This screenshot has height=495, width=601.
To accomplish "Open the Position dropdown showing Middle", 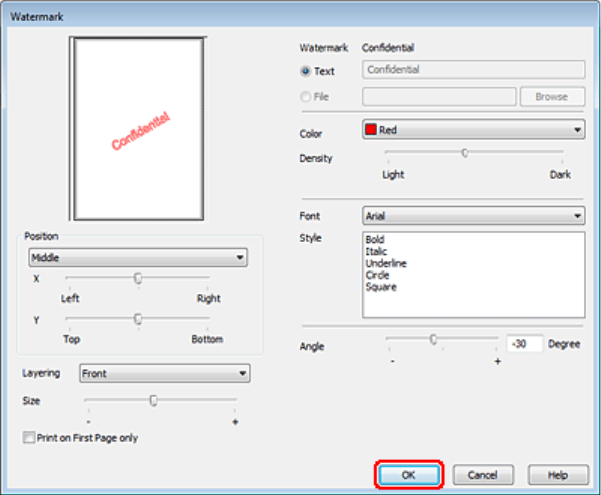I will point(138,257).
